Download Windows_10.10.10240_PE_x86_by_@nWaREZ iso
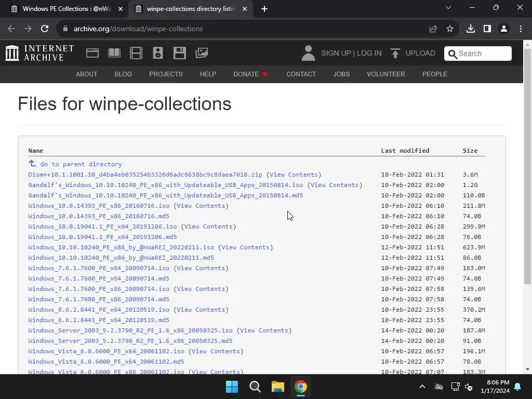This screenshot has height=399, width=532. click(121, 247)
